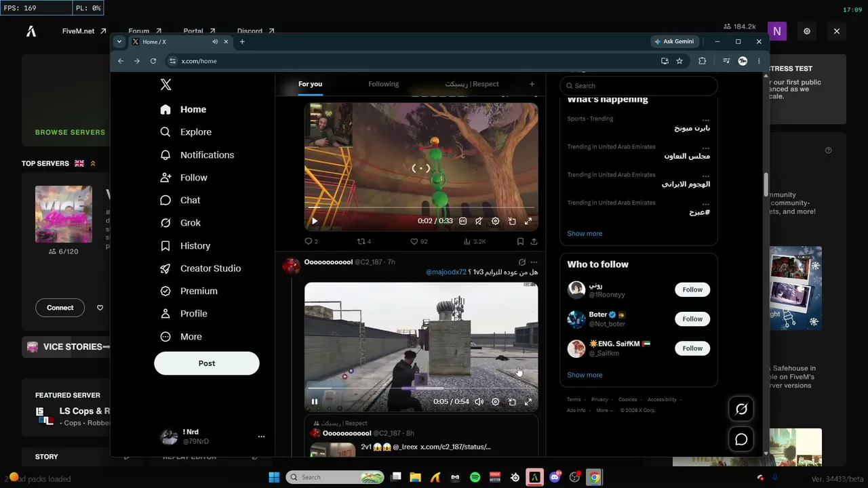
Task: Bookmark the first video post
Action: click(520, 241)
